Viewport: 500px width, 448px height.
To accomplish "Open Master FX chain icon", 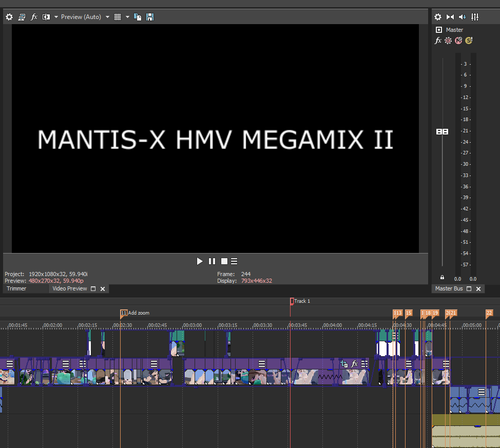I will coord(438,41).
